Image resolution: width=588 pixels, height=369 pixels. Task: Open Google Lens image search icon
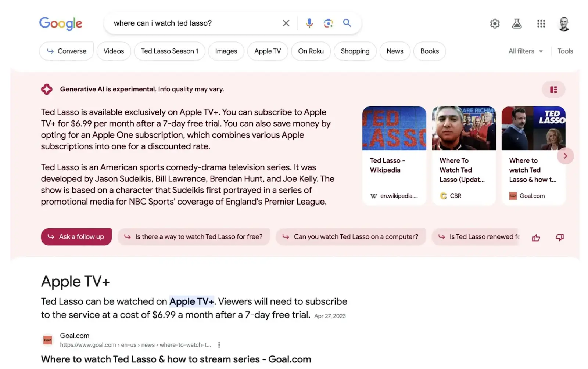pyautogui.click(x=328, y=23)
